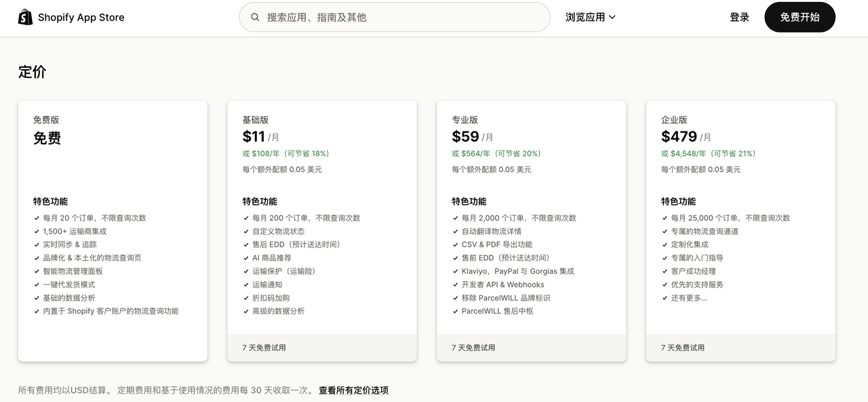This screenshot has height=402, width=868.
Task: Click the checkmark next to 1,500+ 运输商集成
Action: click(x=37, y=230)
